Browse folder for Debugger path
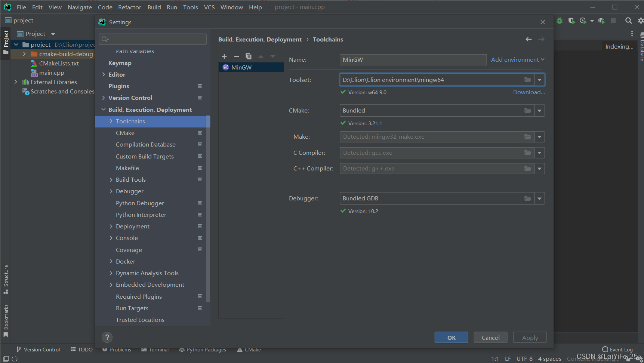This screenshot has width=644, height=363. (x=527, y=199)
